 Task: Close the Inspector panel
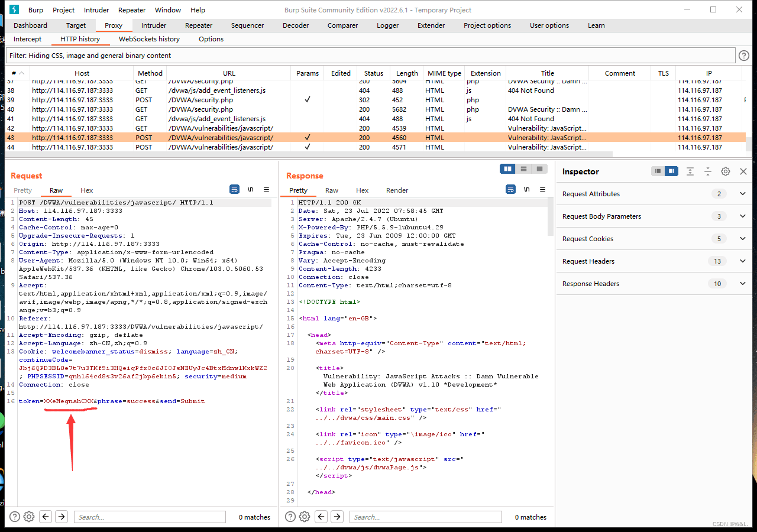click(x=743, y=171)
